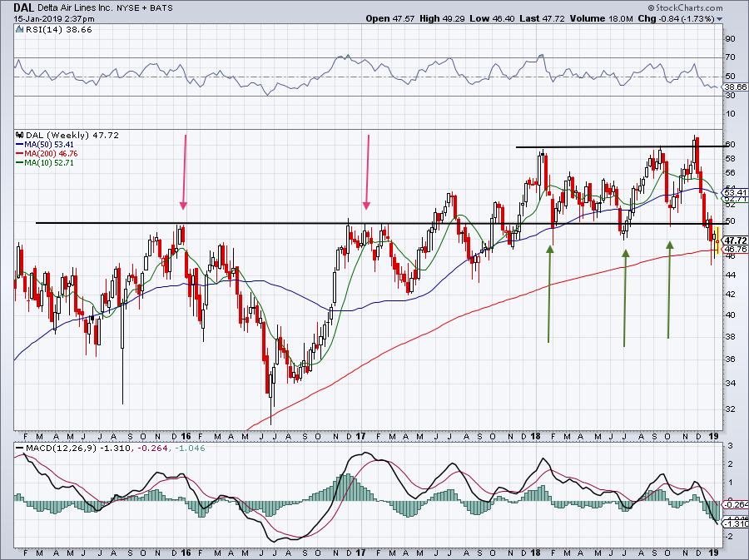Click the 'MA(50) 53.41' legend entry

click(44, 145)
